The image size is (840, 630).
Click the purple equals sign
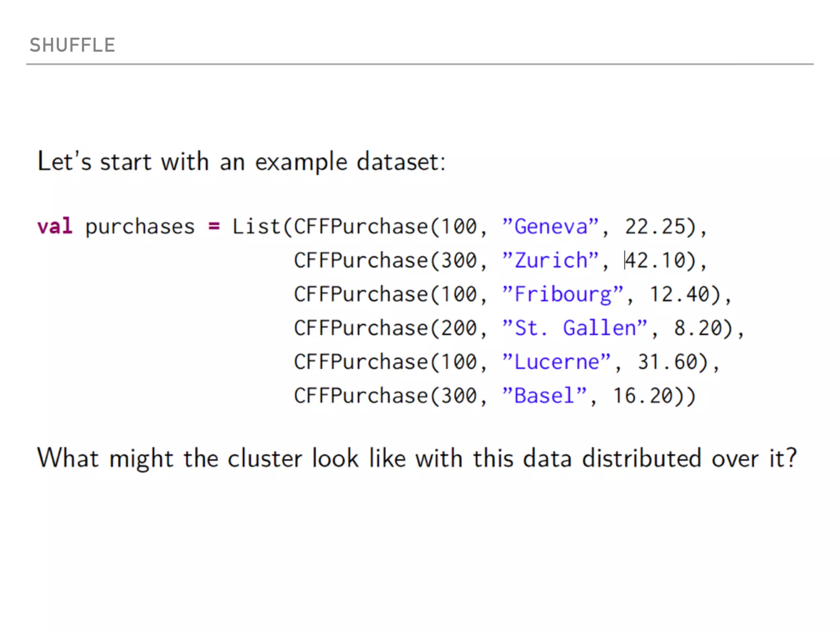coord(214,226)
